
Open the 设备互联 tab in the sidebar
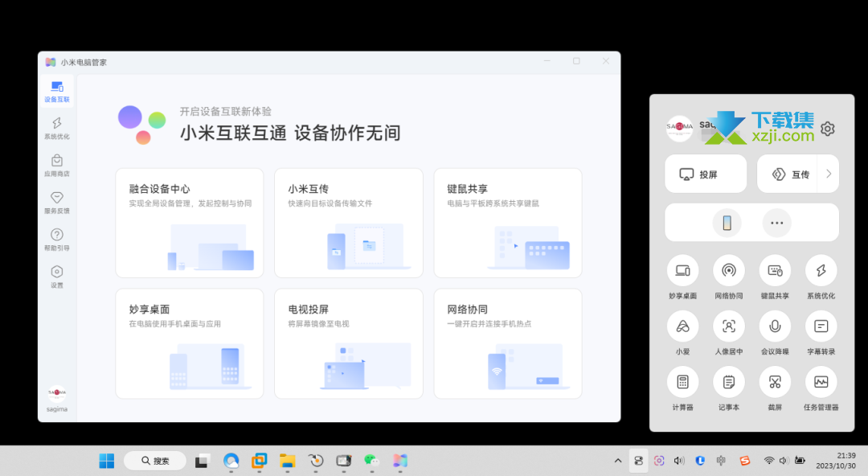57,92
